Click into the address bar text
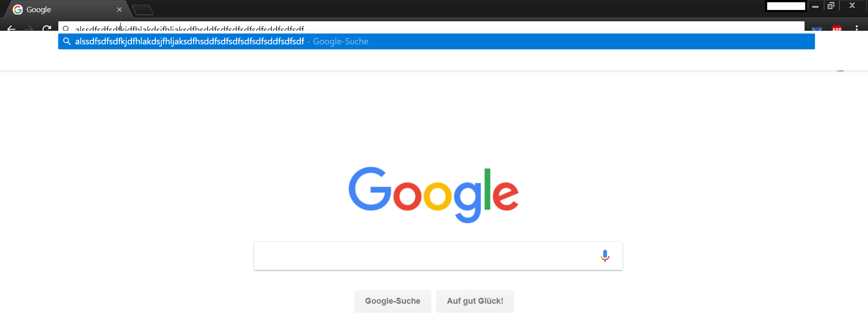Screen dimensions: 868x325 [189, 29]
